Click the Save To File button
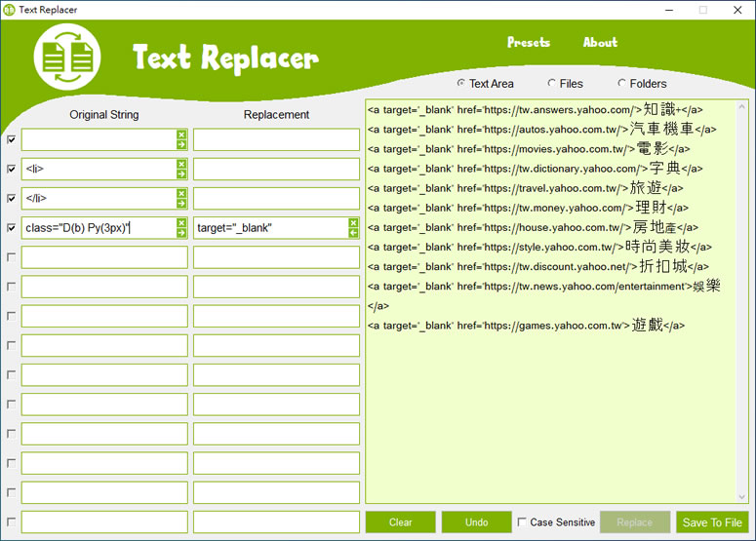Image resolution: width=756 pixels, height=541 pixels. click(x=712, y=522)
